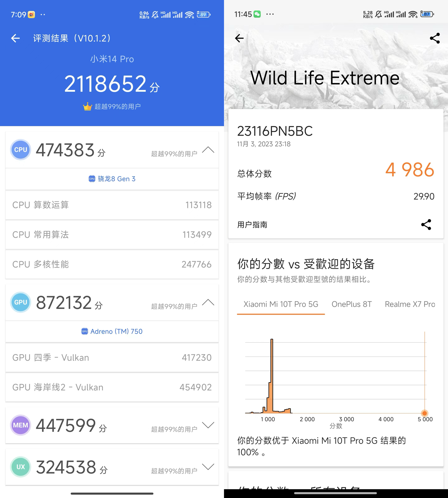448x498 pixels.
Task: Tap the purple MEM badge icon
Action: [x=20, y=425]
